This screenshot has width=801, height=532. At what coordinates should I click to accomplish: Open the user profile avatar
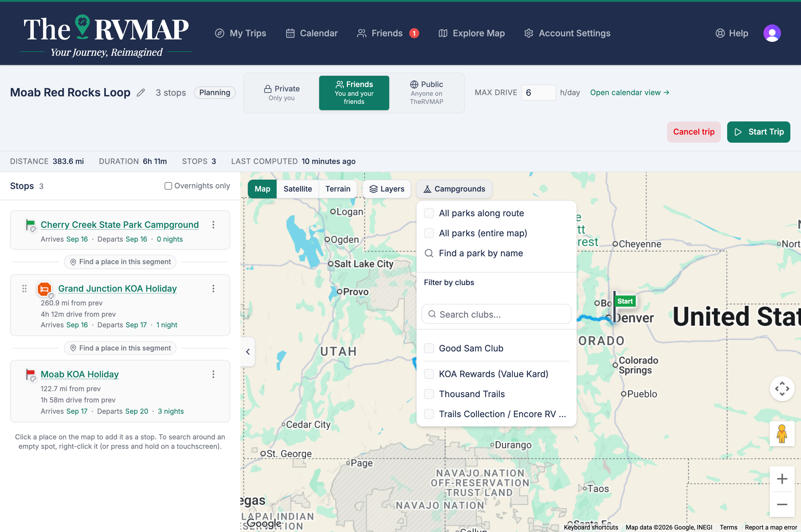point(772,33)
